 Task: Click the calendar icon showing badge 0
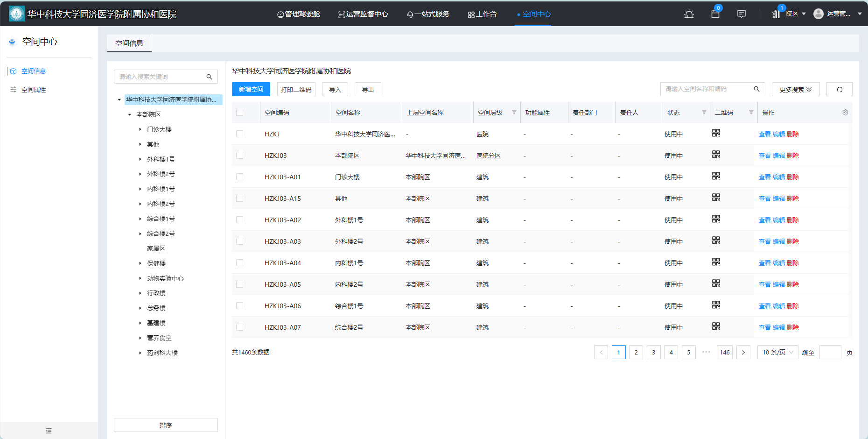point(715,14)
